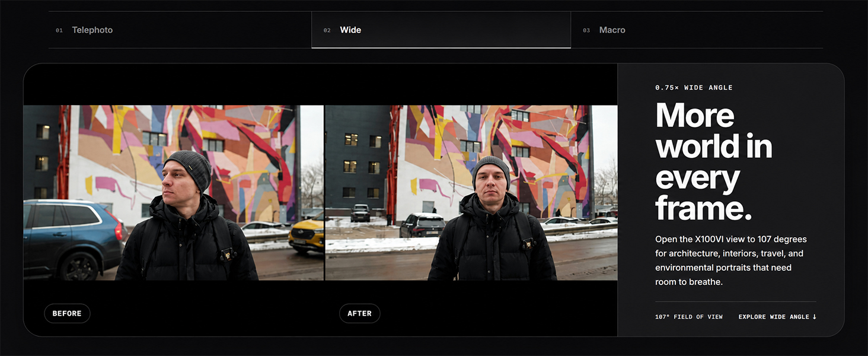
Task: Select the before comparison photo
Action: click(x=174, y=193)
